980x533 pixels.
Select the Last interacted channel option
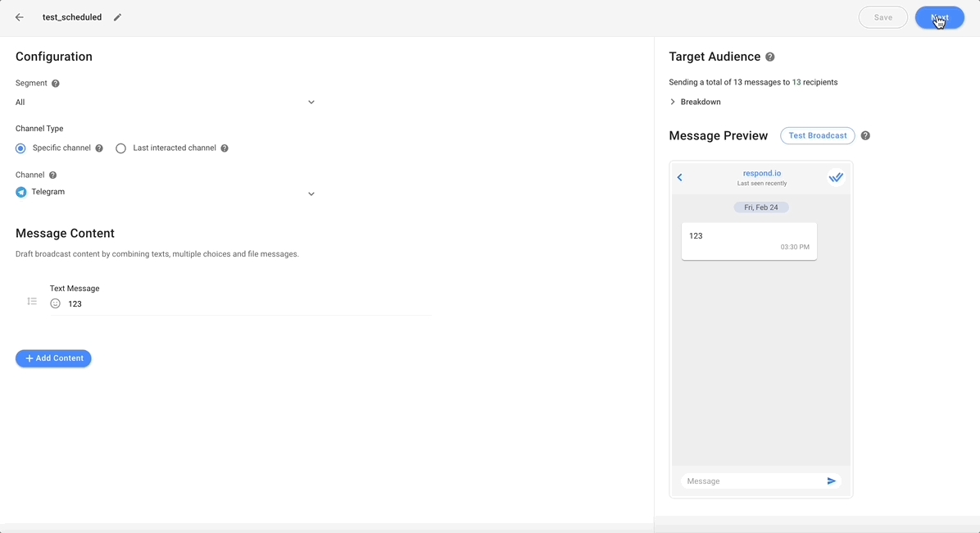click(121, 148)
